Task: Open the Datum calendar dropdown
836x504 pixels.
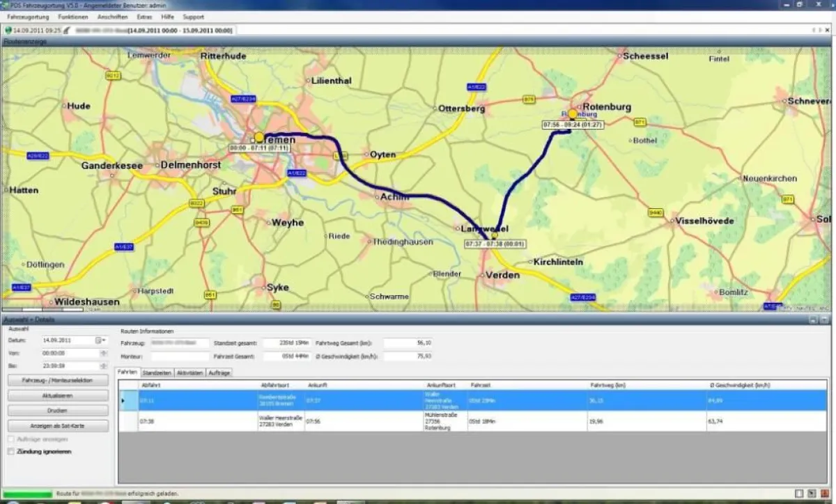Action: tap(100, 340)
